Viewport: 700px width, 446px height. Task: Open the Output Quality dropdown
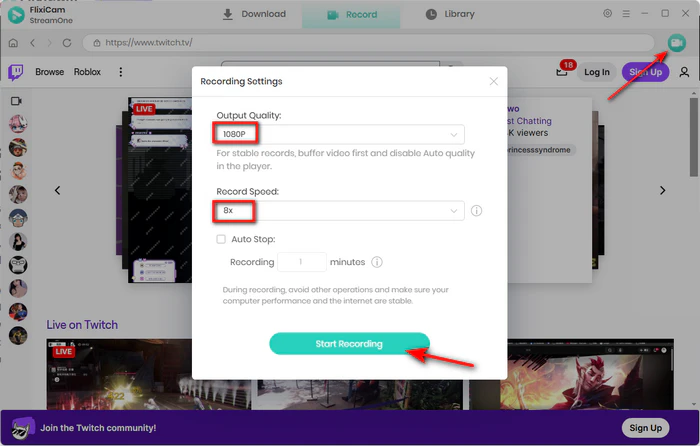pyautogui.click(x=339, y=134)
